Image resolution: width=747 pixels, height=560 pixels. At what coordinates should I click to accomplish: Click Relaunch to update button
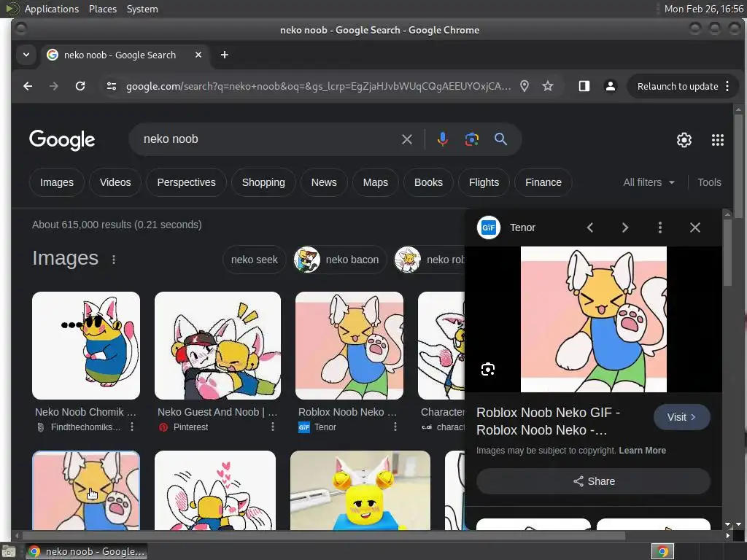[x=678, y=86]
